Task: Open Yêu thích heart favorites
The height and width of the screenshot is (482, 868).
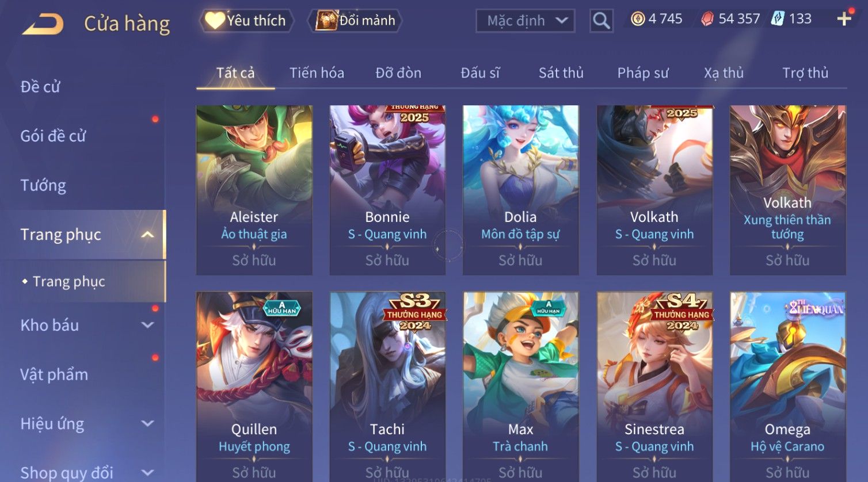Action: (x=246, y=21)
